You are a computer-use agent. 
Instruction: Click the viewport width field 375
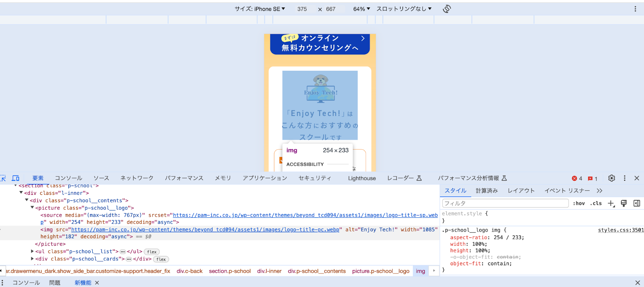click(x=302, y=9)
